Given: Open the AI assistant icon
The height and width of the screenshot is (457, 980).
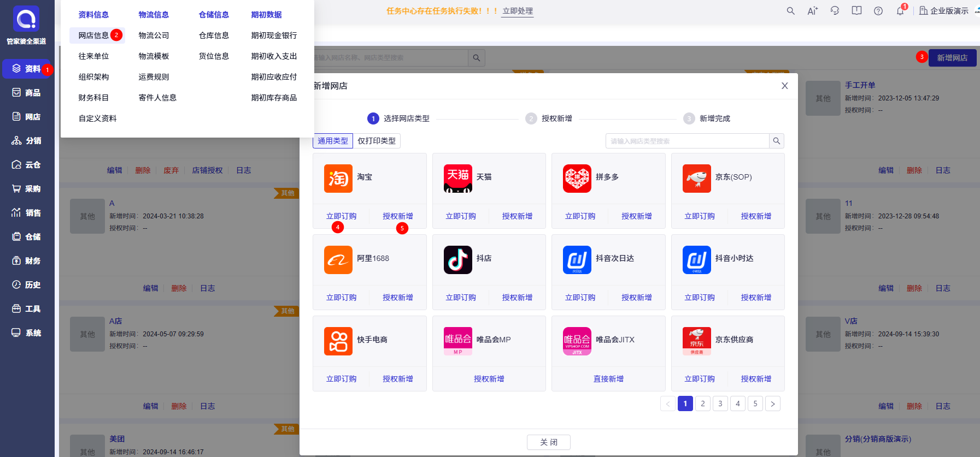Looking at the screenshot, I should coord(813,11).
